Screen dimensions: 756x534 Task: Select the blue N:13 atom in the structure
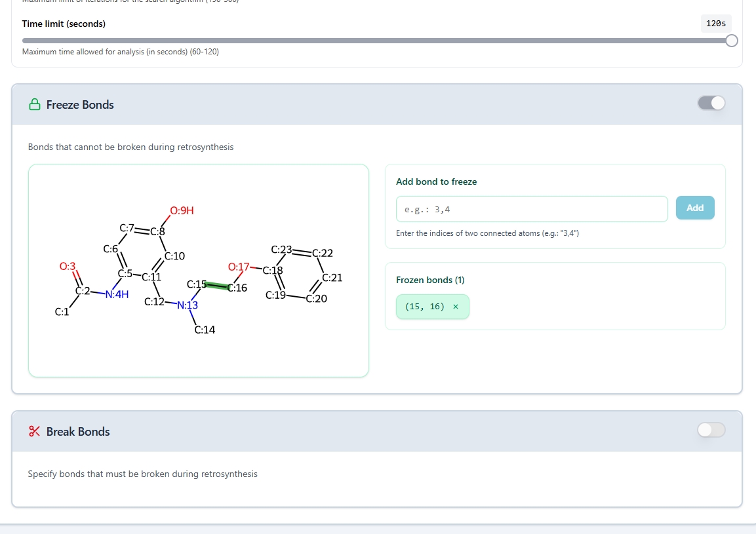pos(187,305)
